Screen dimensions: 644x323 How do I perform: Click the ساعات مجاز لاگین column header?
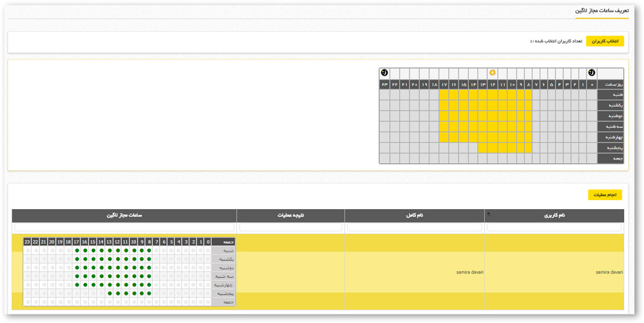(124, 216)
